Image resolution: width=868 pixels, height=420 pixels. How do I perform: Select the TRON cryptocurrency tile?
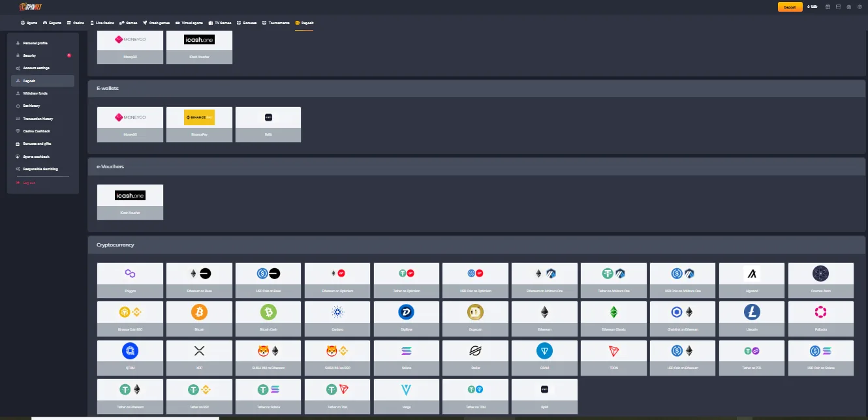[614, 357]
